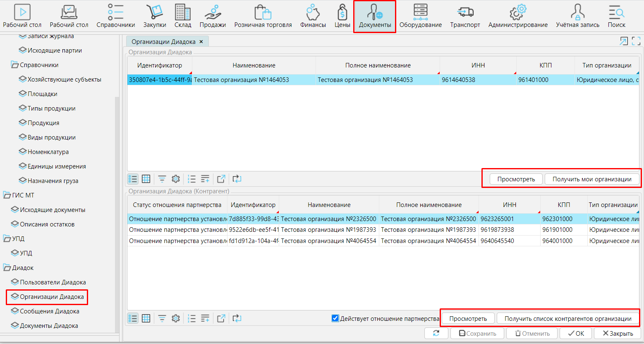Select Сообщения Диадока in the sidebar

pos(49,311)
